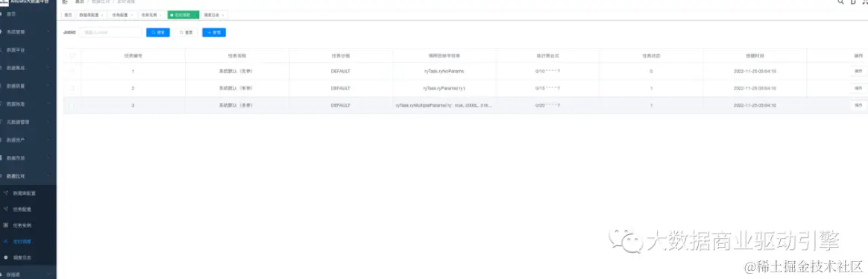Click the search magnifier icon in top-right header
868x279 pixels.
(842, 2)
